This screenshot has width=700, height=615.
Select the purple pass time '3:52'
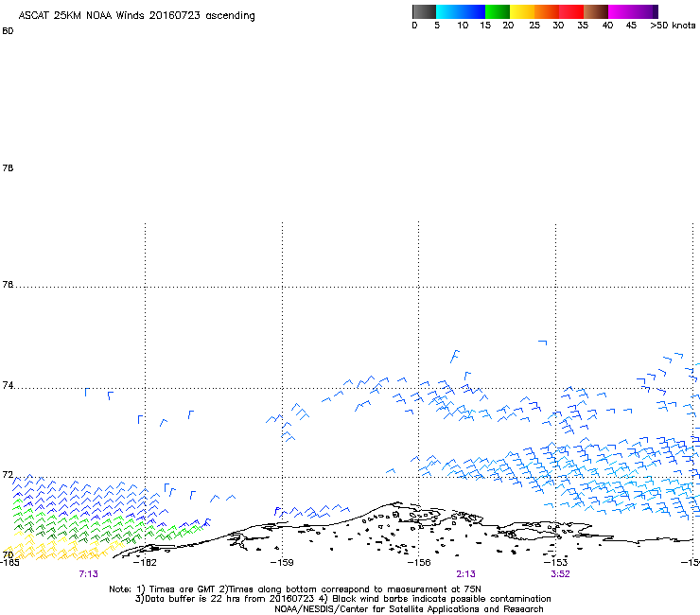coord(560,574)
